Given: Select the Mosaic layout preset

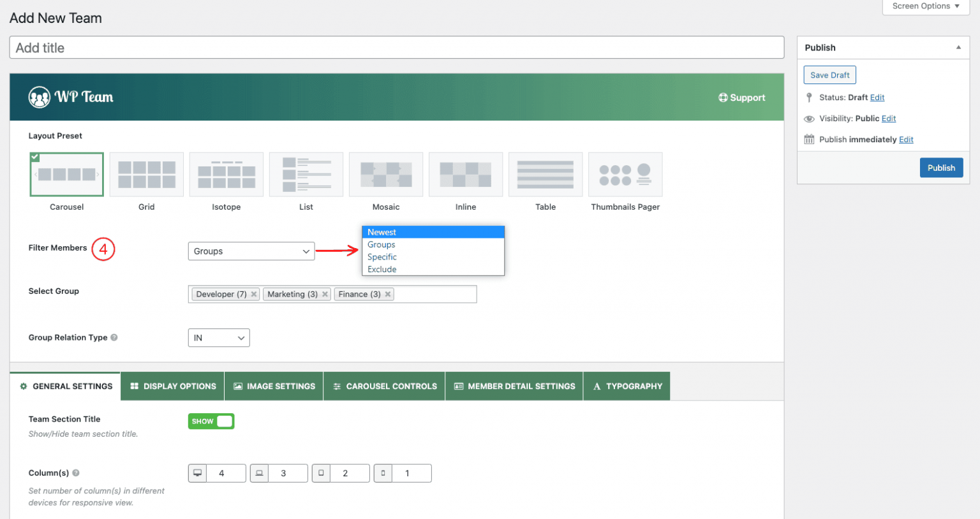Looking at the screenshot, I should point(385,174).
